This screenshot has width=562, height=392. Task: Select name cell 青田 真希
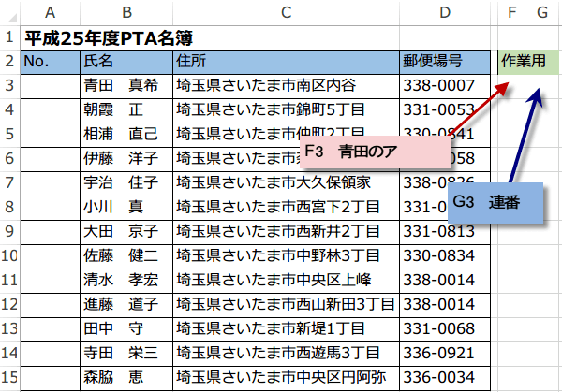coord(126,86)
